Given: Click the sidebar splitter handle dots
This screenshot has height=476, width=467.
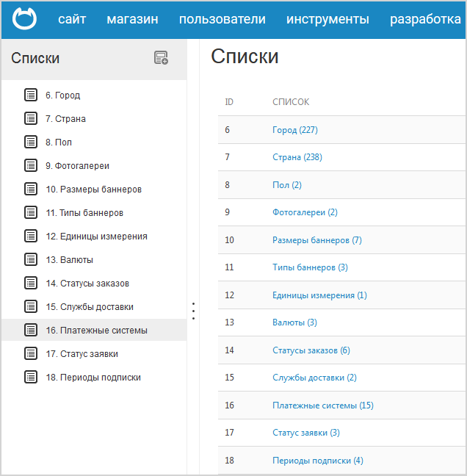Looking at the screenshot, I should tap(193, 311).
